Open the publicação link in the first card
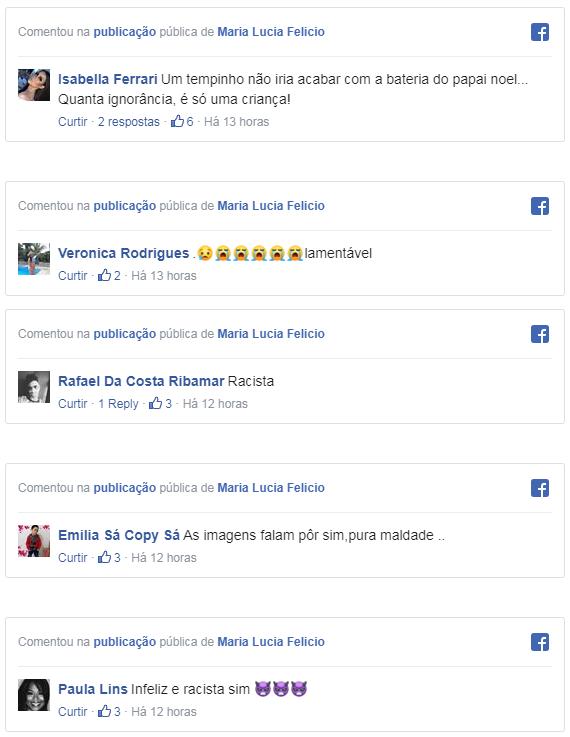The width and height of the screenshot is (570, 737). coord(125,32)
